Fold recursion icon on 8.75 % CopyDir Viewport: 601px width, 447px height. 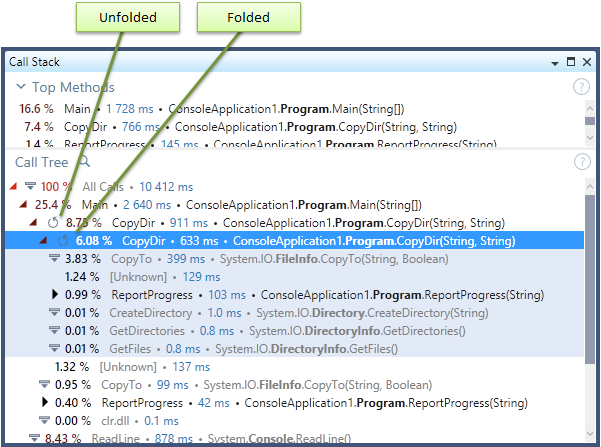(x=53, y=222)
